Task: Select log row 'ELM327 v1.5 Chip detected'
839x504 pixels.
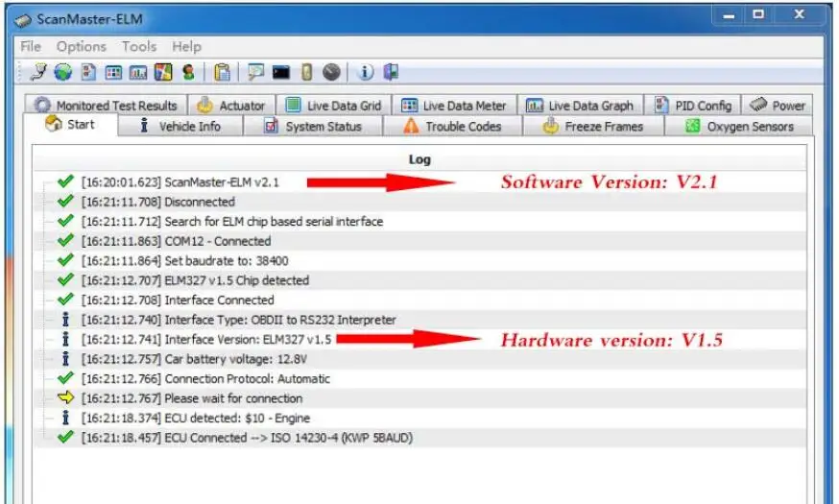Action: pos(419,280)
